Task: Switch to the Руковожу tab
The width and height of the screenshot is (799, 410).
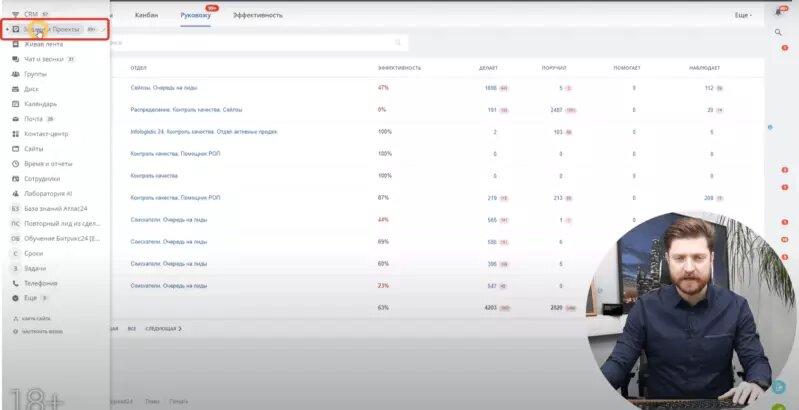Action: [196, 15]
